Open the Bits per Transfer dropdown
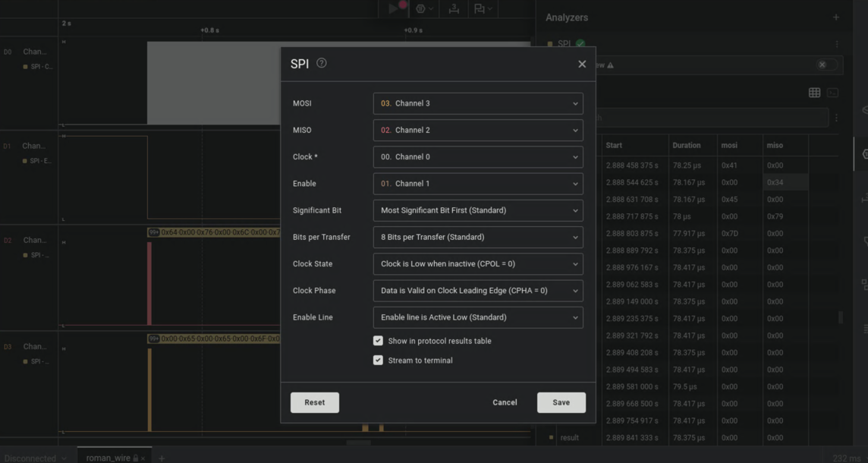 coord(478,237)
